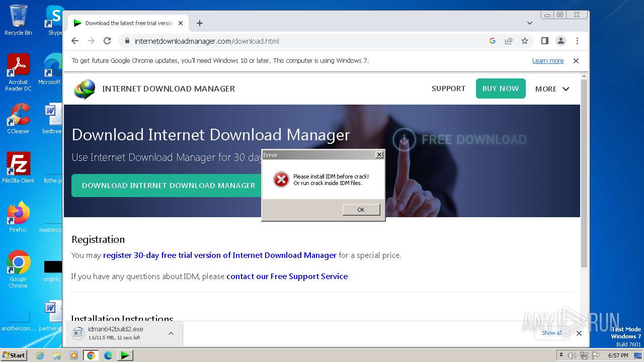
Task: Click Show all downloads
Action: pos(552,333)
